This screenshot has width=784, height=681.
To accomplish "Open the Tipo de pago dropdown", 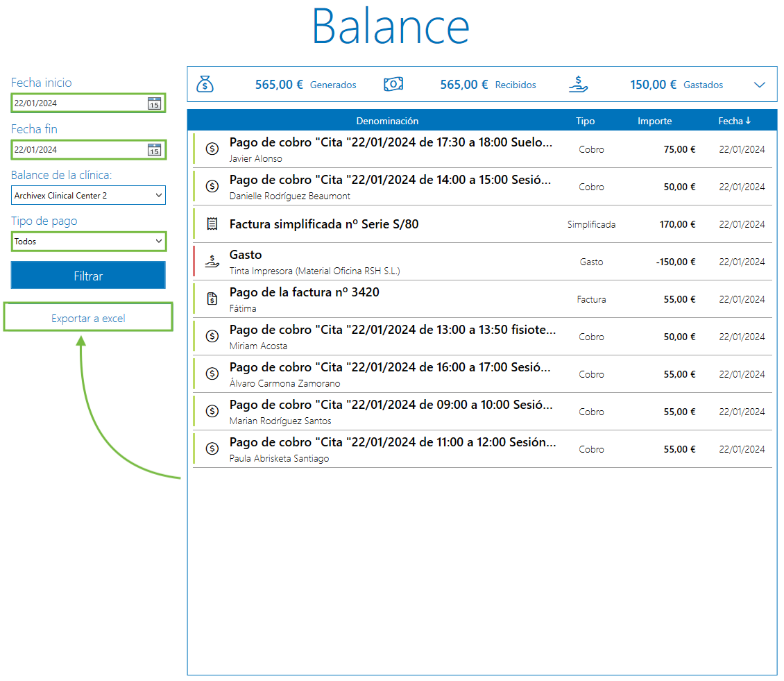I will 88,242.
